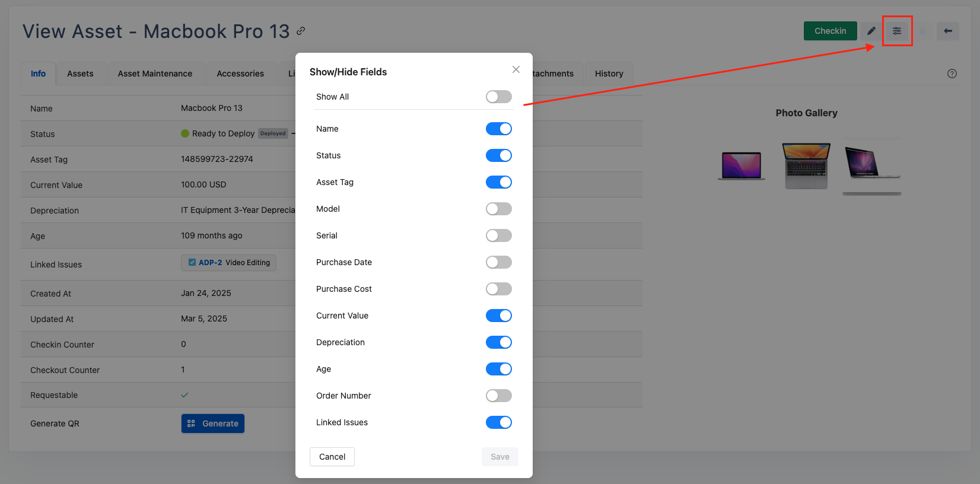This screenshot has width=980, height=484.
Task: Click the help question mark icon
Action: pos(952,74)
